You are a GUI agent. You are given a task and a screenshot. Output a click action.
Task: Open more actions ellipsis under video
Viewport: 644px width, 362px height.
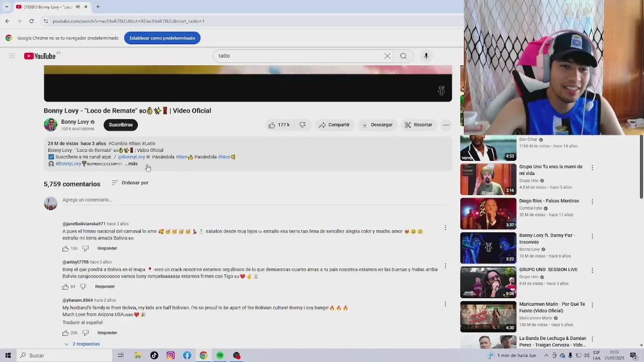(x=446, y=125)
